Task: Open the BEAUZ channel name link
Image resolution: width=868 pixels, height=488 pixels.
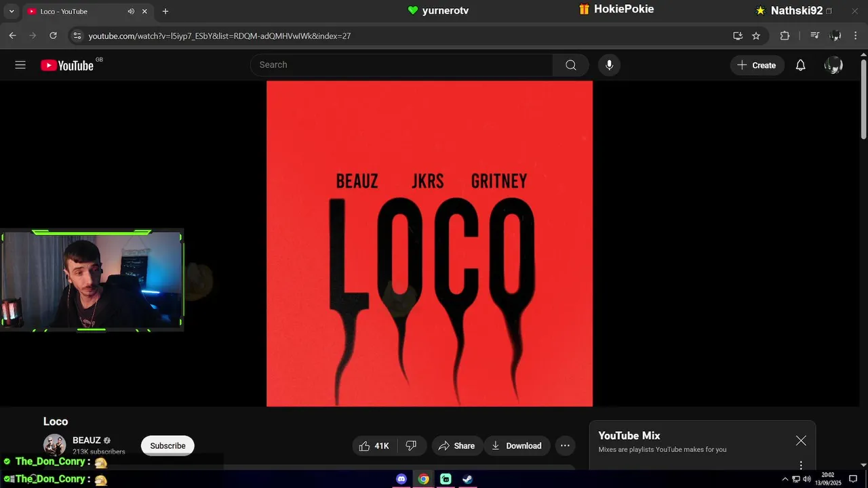Action: pos(87,441)
